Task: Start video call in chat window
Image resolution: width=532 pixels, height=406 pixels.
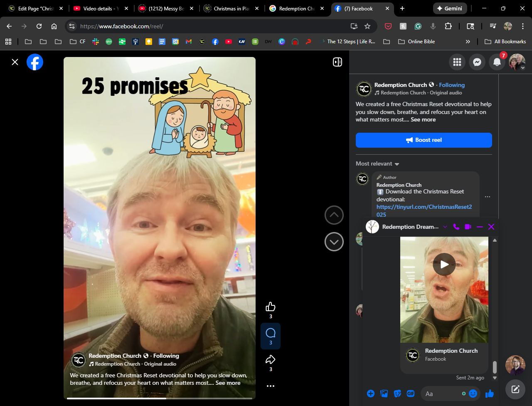Action: [x=468, y=227]
